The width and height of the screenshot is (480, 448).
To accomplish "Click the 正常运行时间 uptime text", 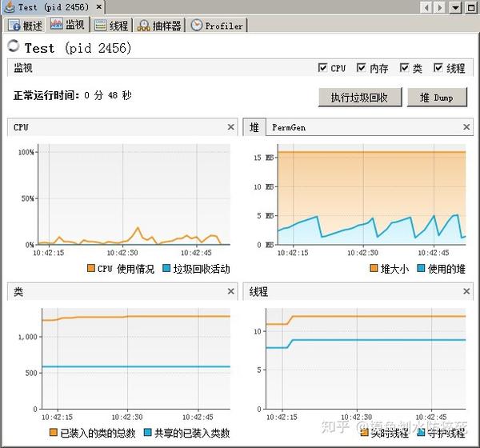I will point(72,95).
